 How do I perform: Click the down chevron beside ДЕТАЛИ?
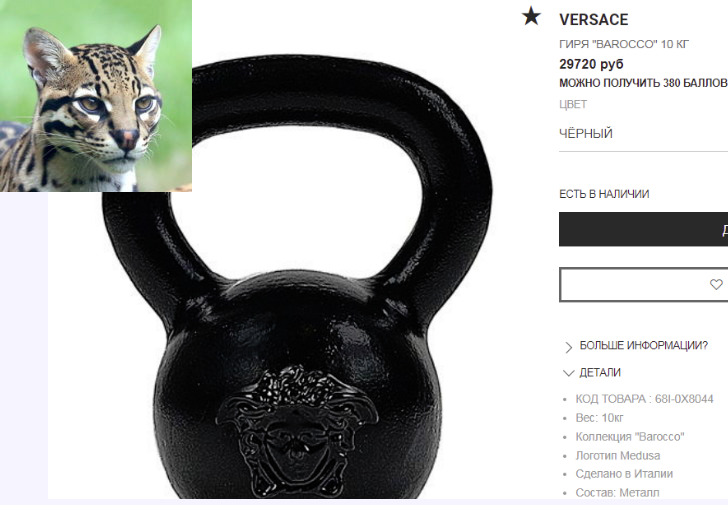(568, 373)
